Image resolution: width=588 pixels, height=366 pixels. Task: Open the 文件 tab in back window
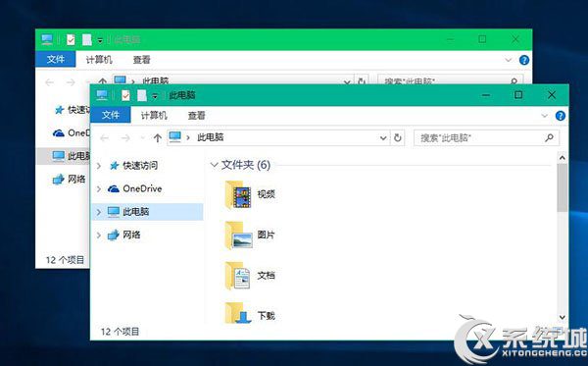tap(56, 59)
